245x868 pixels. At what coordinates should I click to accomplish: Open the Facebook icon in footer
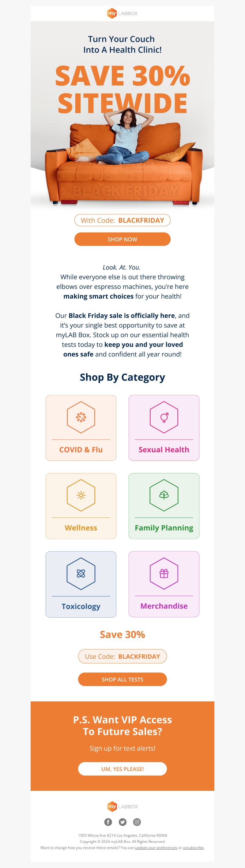pyautogui.click(x=108, y=822)
